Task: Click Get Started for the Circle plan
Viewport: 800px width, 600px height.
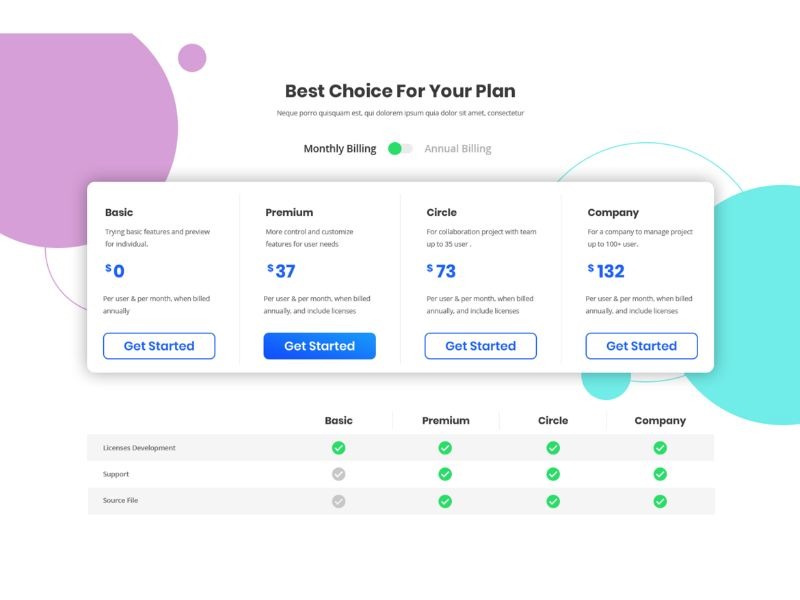Action: click(481, 346)
